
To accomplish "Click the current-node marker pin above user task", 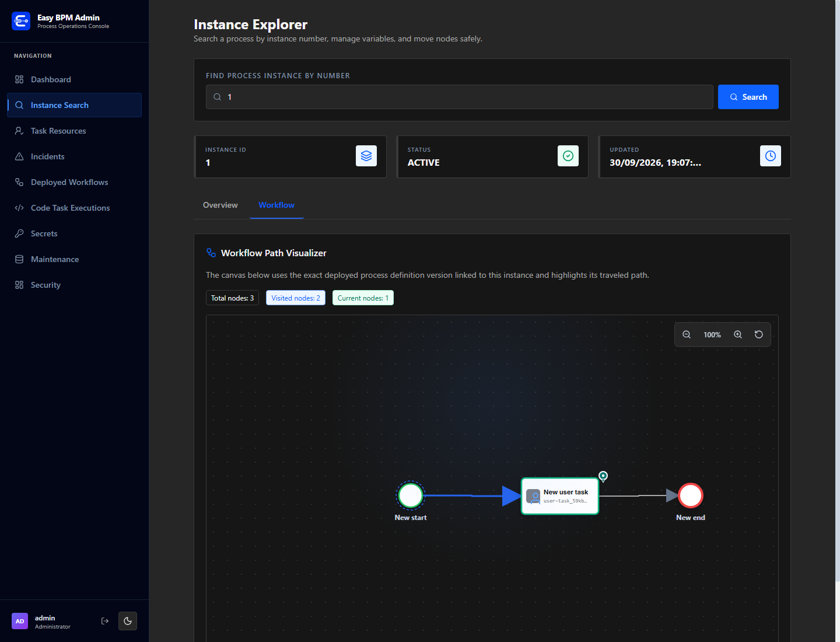I will pos(603,476).
